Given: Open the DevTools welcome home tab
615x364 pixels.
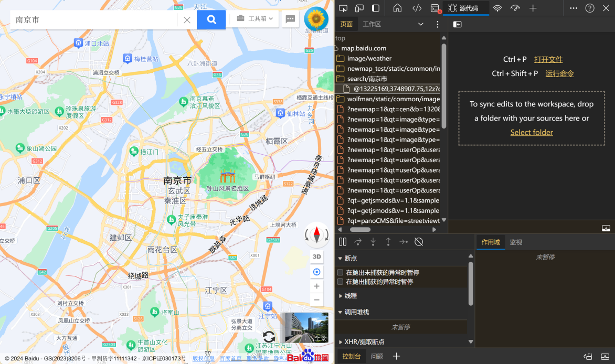Looking at the screenshot, I should tap(397, 8).
